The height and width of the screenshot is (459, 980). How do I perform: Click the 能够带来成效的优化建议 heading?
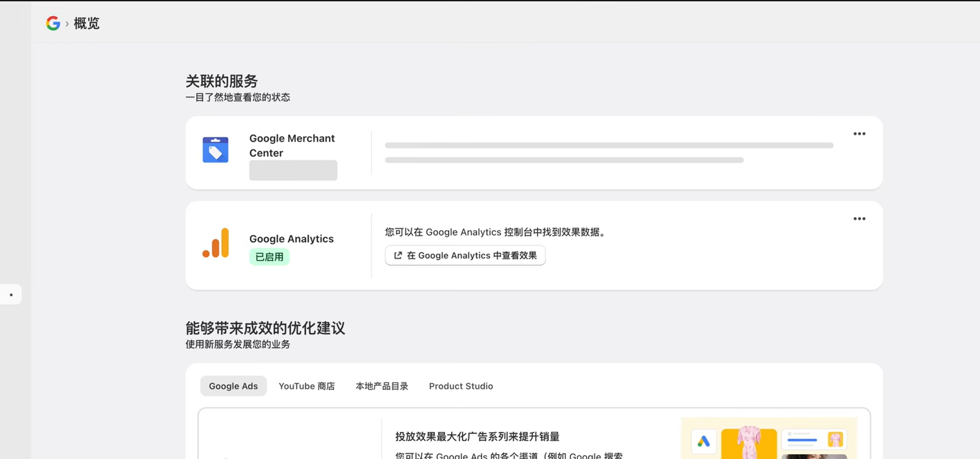265,328
